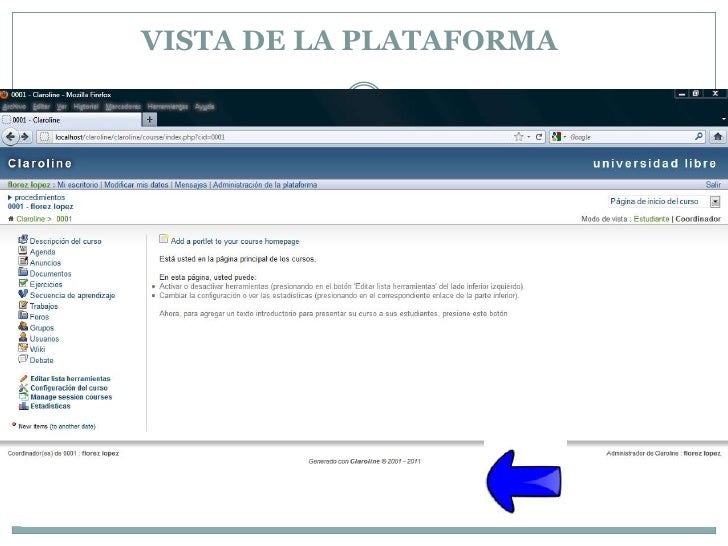Click the Descripción del curso icon
Viewport: 728px width, 546px height.
pyautogui.click(x=23, y=240)
